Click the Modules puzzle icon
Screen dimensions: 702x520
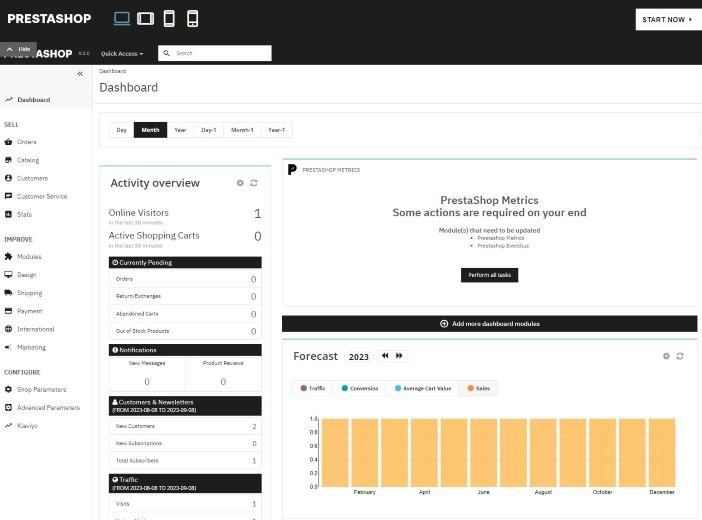(8, 256)
